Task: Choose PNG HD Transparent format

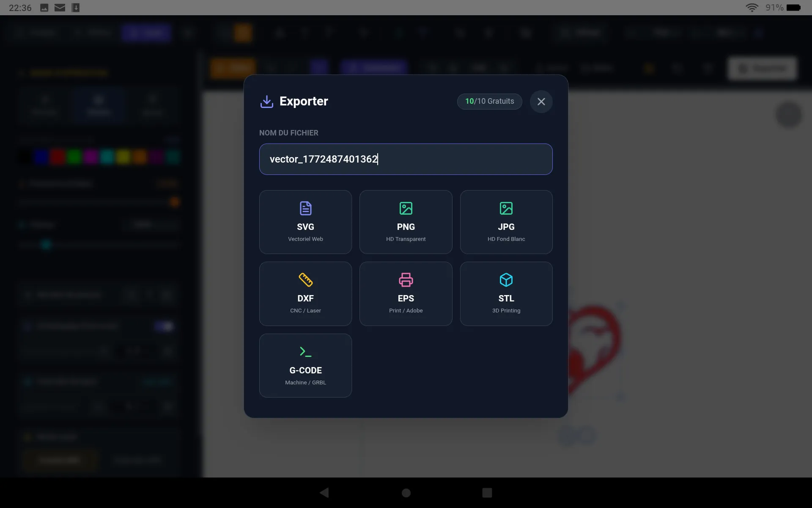Action: (x=406, y=222)
